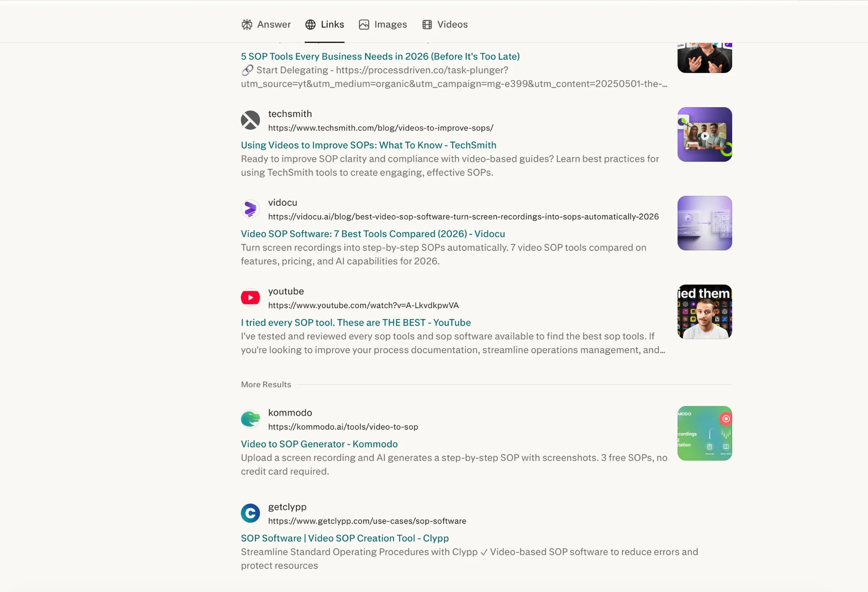Image resolution: width=868 pixels, height=592 pixels.
Task: Click the 'Turn screen recordings into step-by-step' description
Action: coord(444,254)
